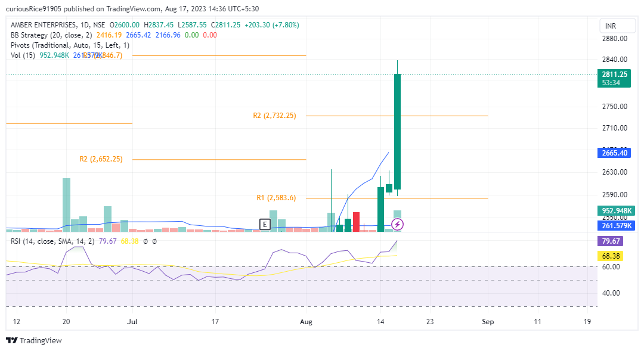Image resolution: width=644 pixels, height=351 pixels.
Task: Click the high value H2837.45
Action: 159,25
